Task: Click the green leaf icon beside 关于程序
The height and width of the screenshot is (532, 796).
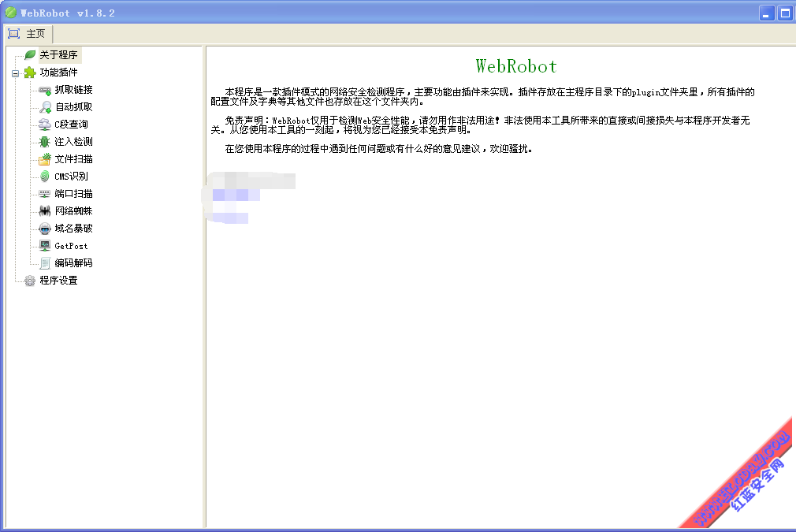Action: [x=30, y=55]
